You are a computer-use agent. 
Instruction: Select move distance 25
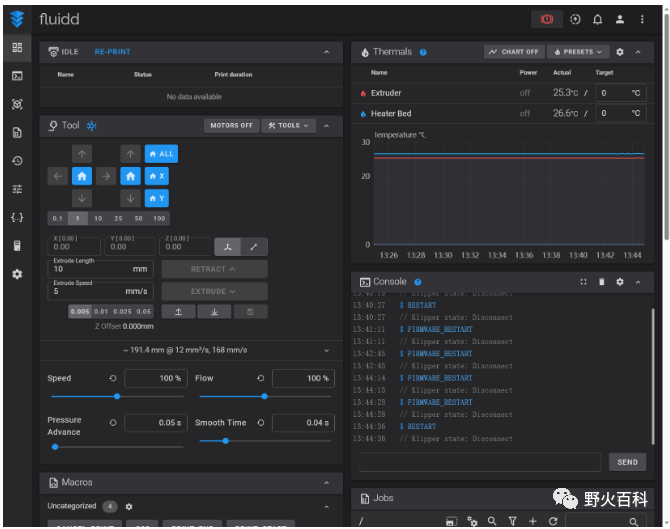(x=118, y=218)
